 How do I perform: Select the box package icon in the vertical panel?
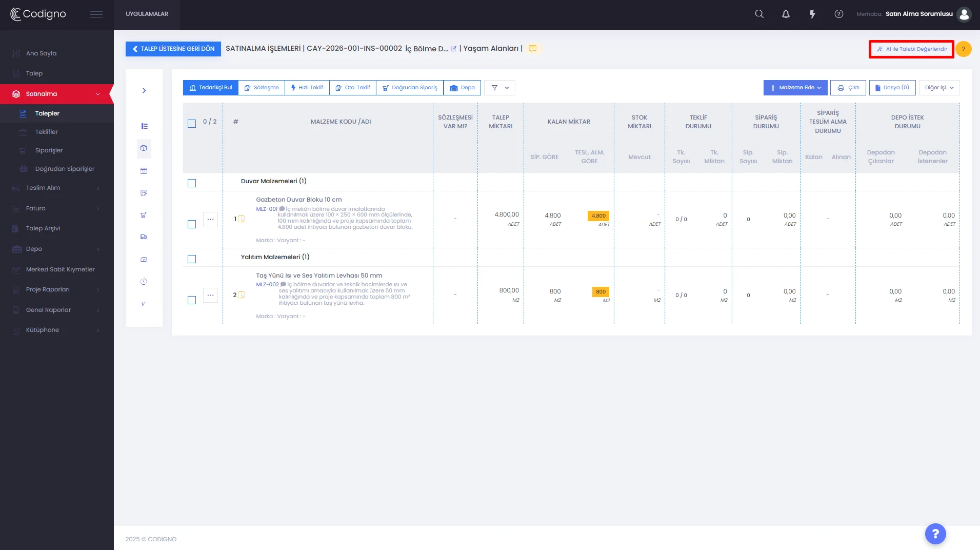pyautogui.click(x=144, y=170)
